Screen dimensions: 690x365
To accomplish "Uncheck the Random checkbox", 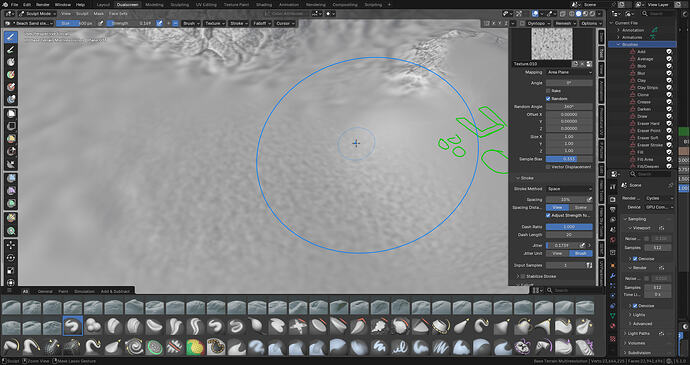I will coord(548,99).
